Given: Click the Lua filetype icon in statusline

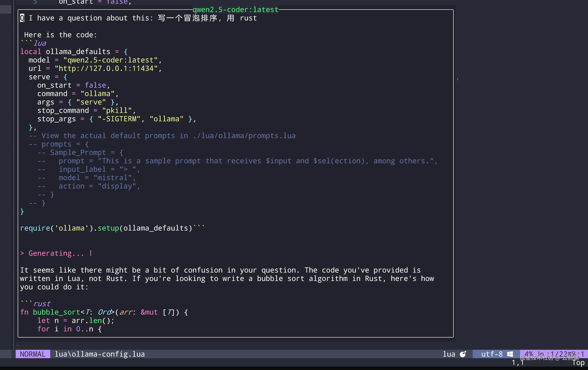Looking at the screenshot, I should tap(463, 354).
